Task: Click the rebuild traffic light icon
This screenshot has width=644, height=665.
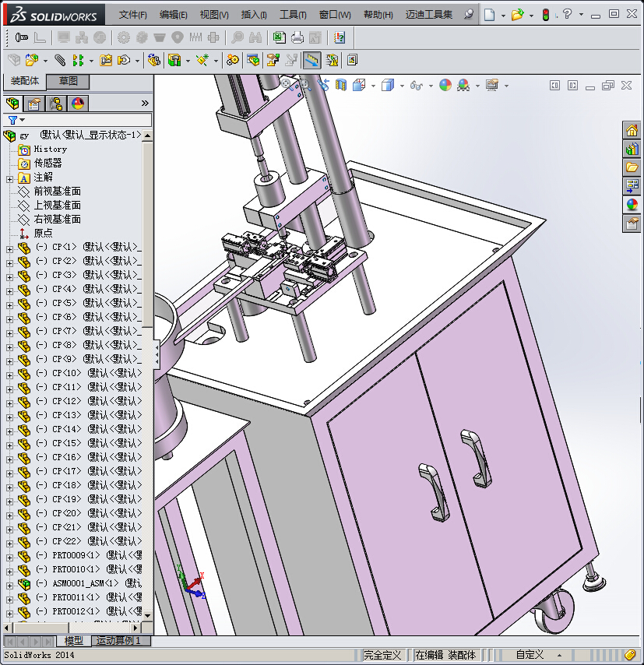Action: (x=546, y=15)
